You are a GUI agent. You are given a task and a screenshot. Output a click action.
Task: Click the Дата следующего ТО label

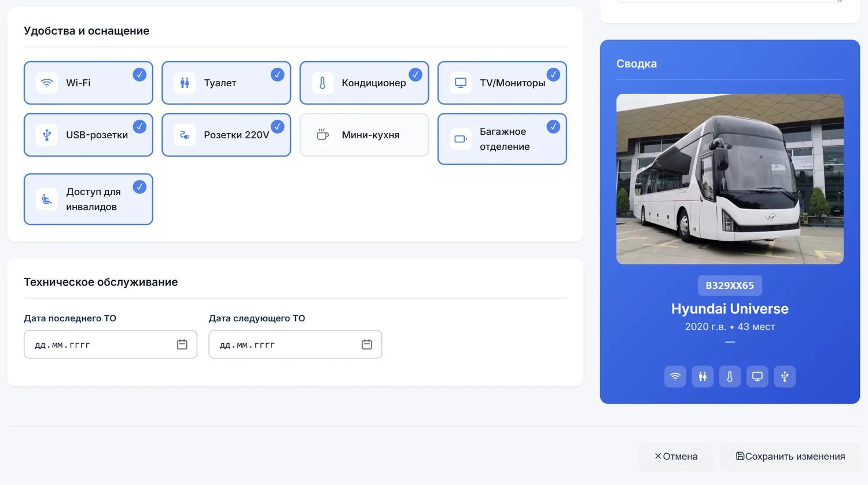(257, 318)
